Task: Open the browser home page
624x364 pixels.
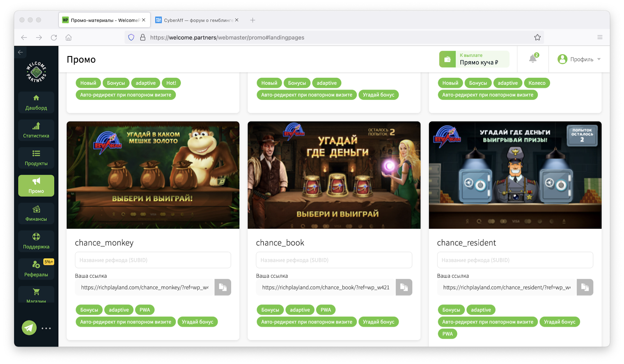Action: tap(69, 37)
